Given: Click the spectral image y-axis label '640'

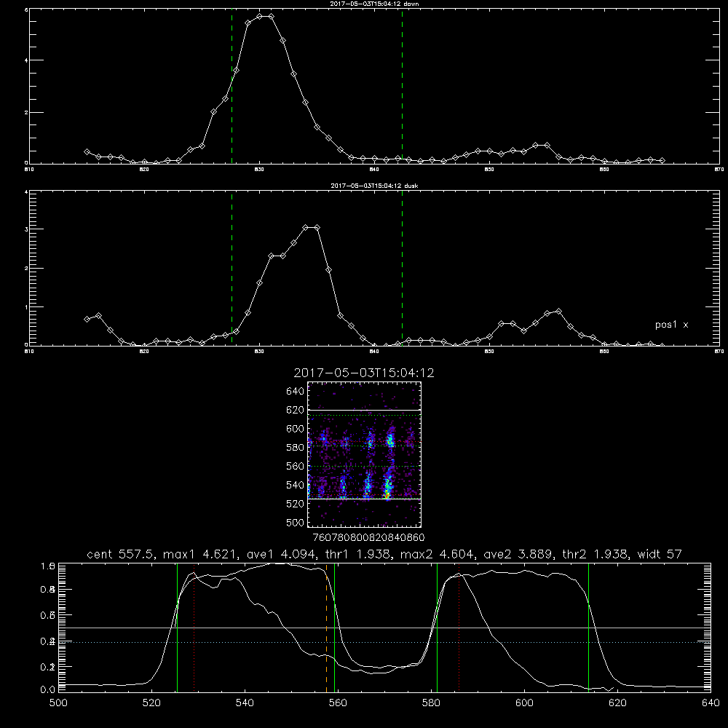Looking at the screenshot, I should 296,391.
